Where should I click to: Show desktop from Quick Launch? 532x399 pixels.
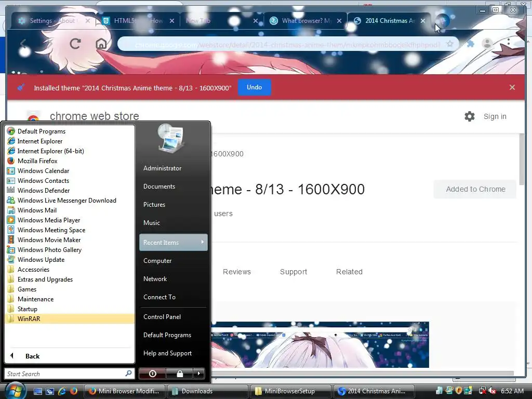click(x=38, y=391)
